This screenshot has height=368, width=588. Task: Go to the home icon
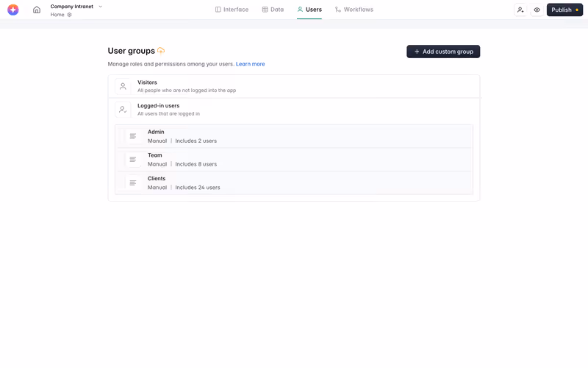[36, 10]
